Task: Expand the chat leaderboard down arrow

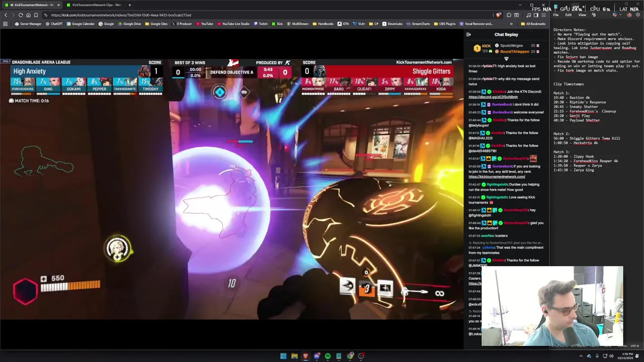Action: click(506, 58)
